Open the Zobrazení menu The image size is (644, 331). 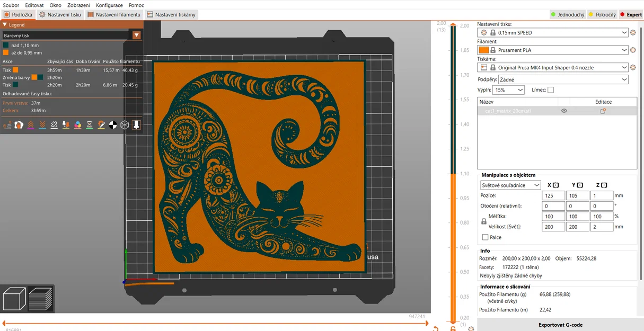[78, 5]
